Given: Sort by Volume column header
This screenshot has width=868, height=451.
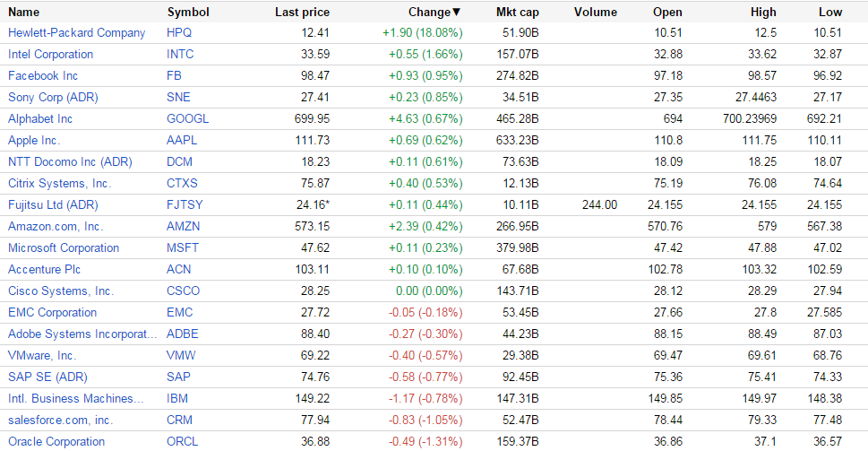Looking at the screenshot, I should (596, 13).
